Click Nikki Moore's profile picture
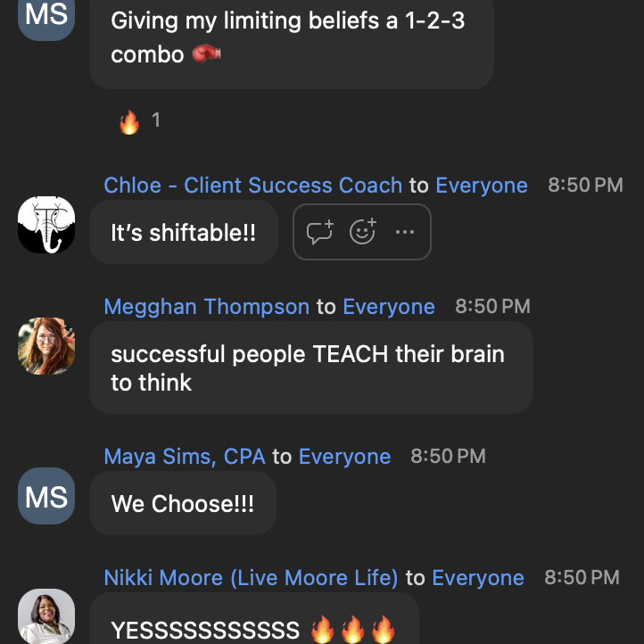Screen dimensions: 644x644 pos(46,616)
